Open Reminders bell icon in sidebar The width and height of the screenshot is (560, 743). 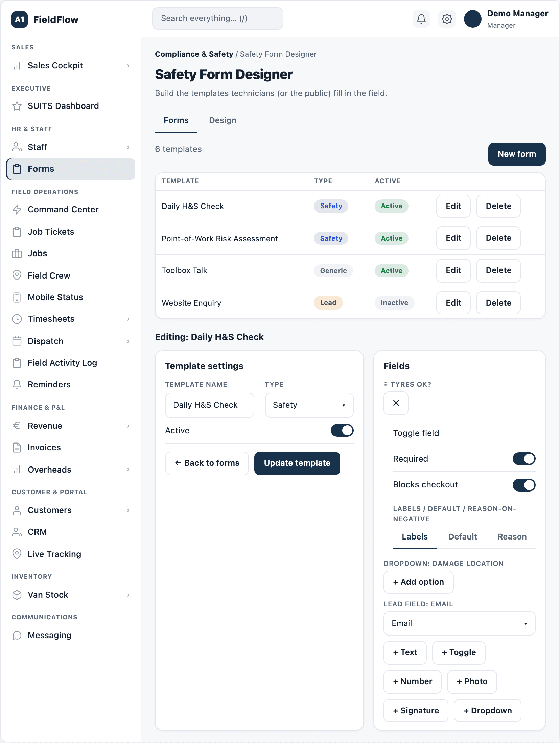17,385
